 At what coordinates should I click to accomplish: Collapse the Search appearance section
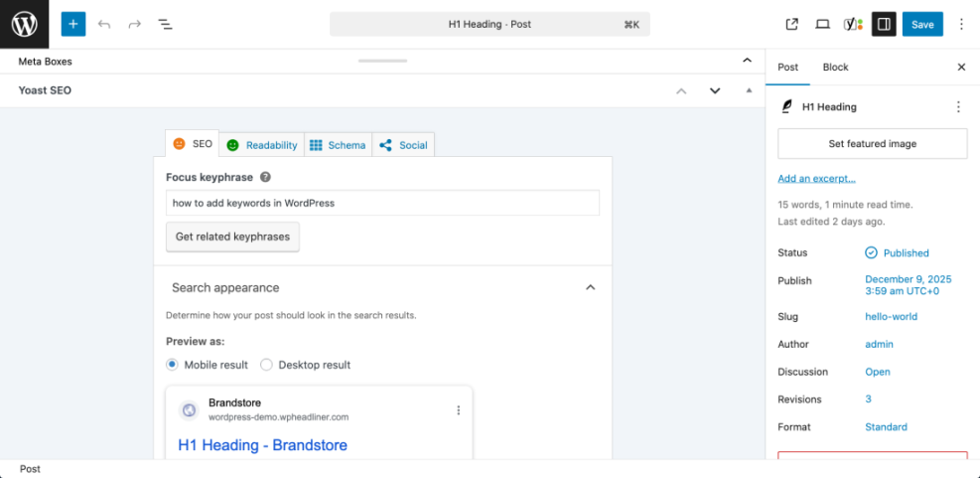coord(590,288)
